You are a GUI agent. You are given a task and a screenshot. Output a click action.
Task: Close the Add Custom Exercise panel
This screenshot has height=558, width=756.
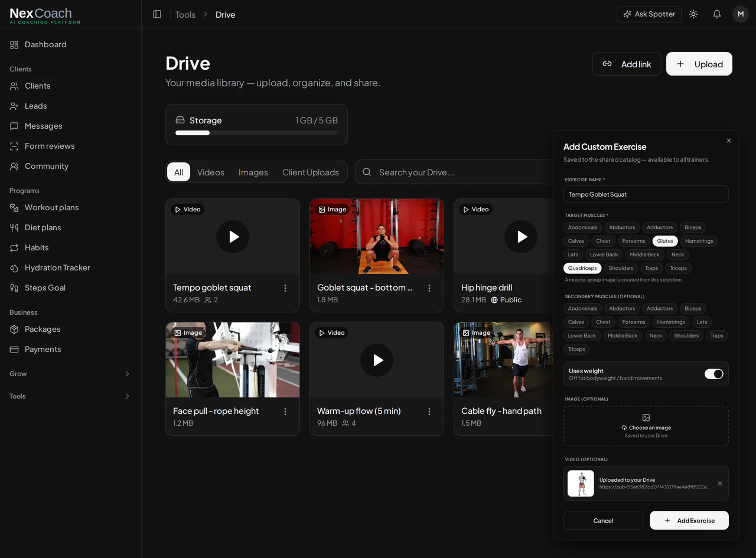tap(729, 141)
